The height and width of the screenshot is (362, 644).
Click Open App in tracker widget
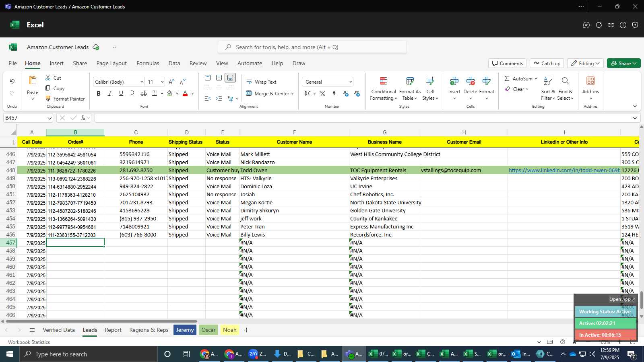click(622, 299)
